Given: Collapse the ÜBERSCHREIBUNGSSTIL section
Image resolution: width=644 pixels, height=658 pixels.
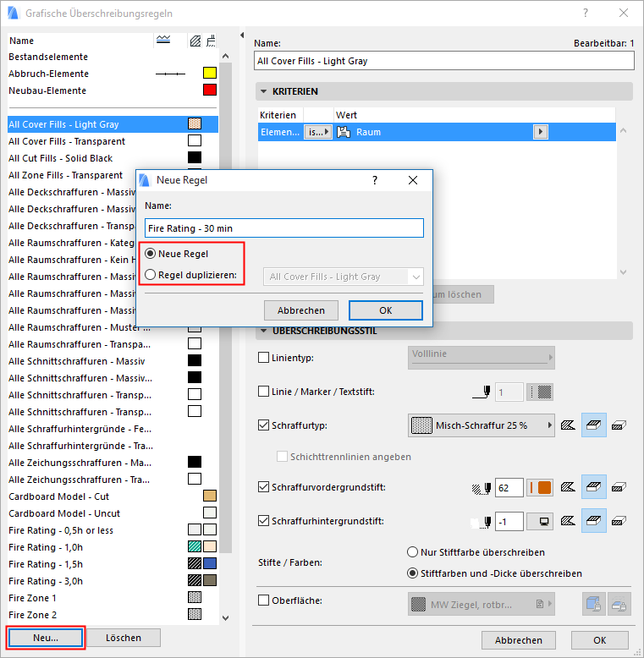Looking at the screenshot, I should [264, 331].
